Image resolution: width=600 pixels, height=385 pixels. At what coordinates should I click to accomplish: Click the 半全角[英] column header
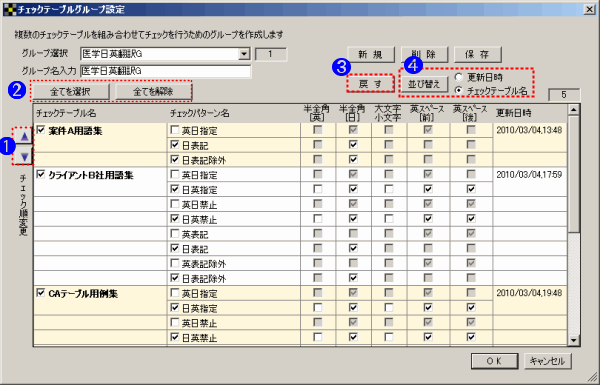tap(318, 113)
